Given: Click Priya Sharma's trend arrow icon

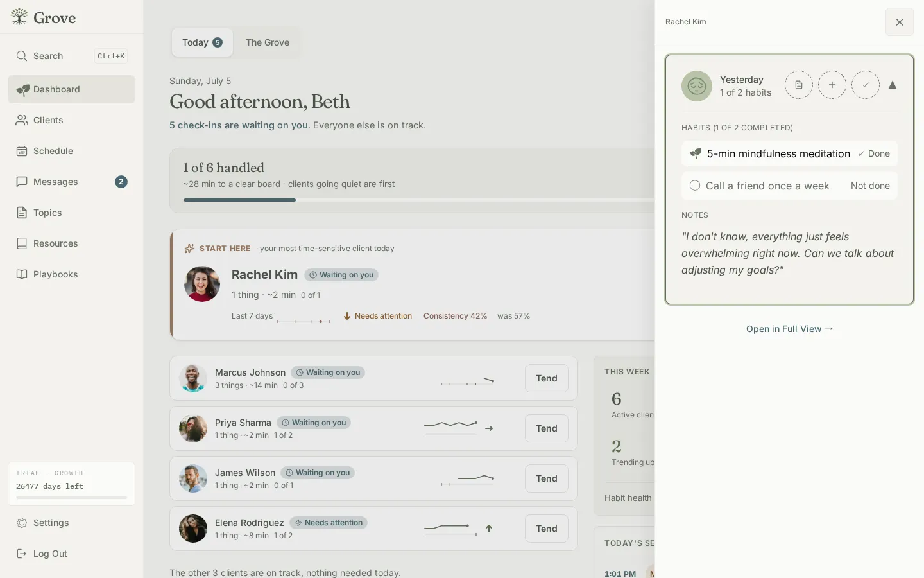Looking at the screenshot, I should pos(489,428).
